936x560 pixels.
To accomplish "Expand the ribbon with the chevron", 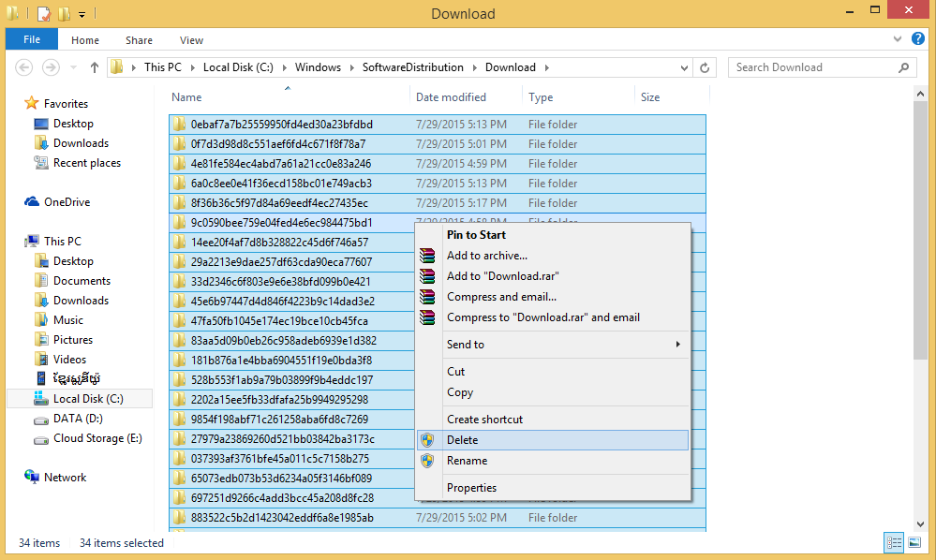I will [x=898, y=39].
